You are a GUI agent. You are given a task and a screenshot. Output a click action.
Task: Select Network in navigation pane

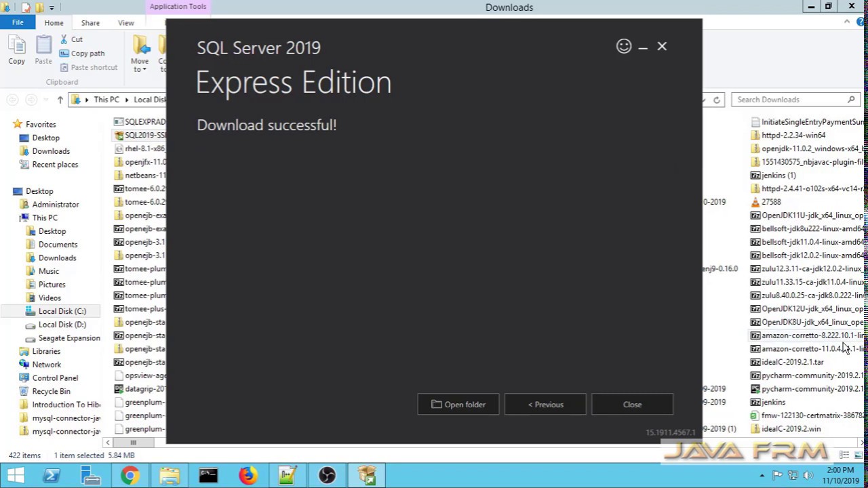coord(46,365)
